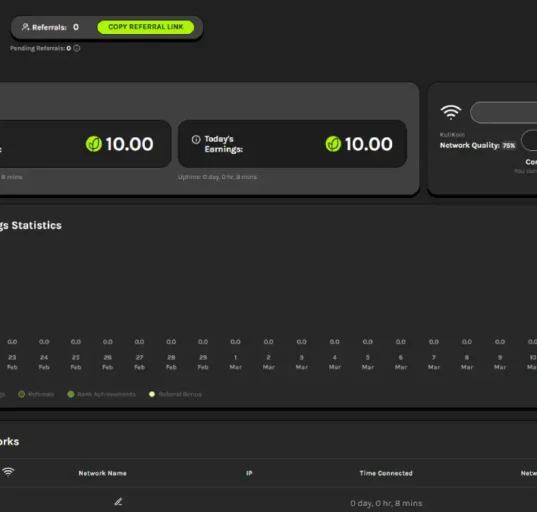Select the 4 Mar label on the chart

[335, 362]
